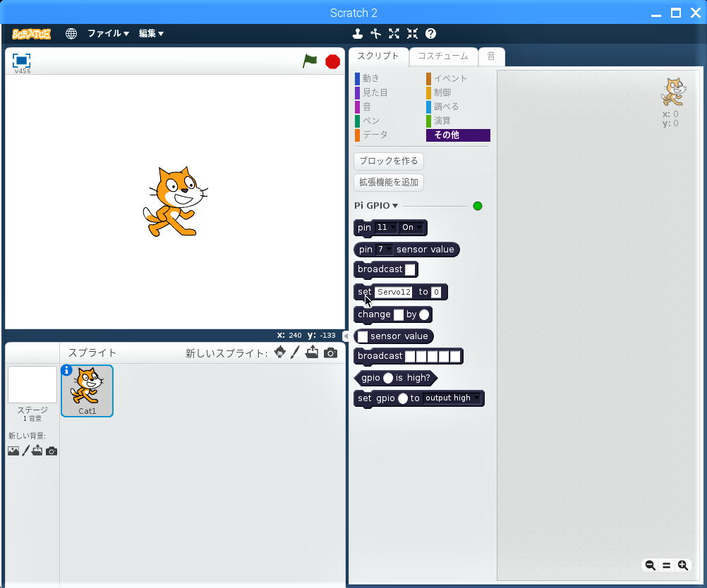This screenshot has height=588, width=707.
Task: Switch to the コスチューム tab
Action: coord(443,57)
